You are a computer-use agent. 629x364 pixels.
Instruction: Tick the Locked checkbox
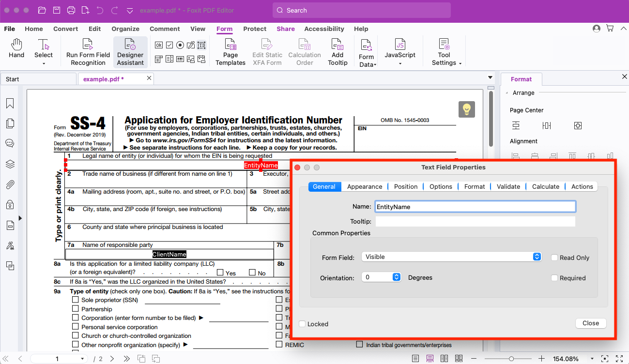[302, 324]
